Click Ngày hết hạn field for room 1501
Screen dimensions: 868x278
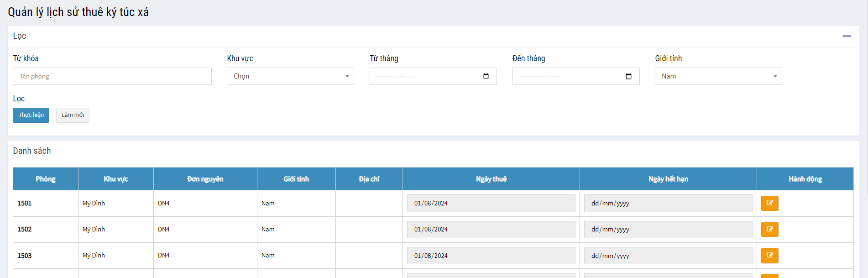point(668,204)
